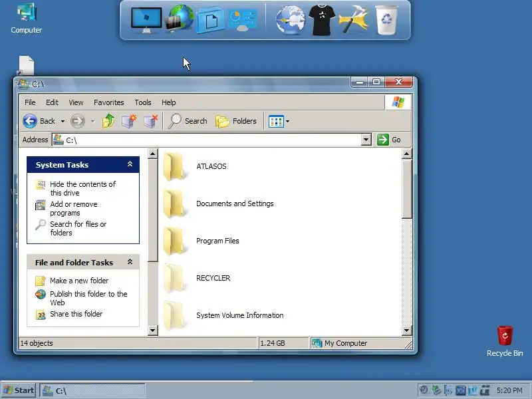Click the Views icon in the toolbar

tap(276, 121)
